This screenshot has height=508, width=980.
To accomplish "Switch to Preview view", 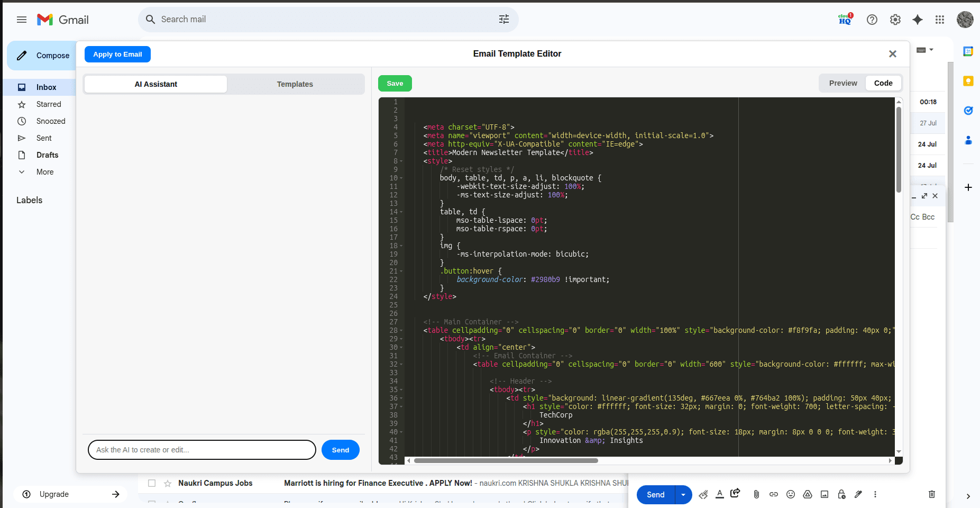I will (x=843, y=83).
